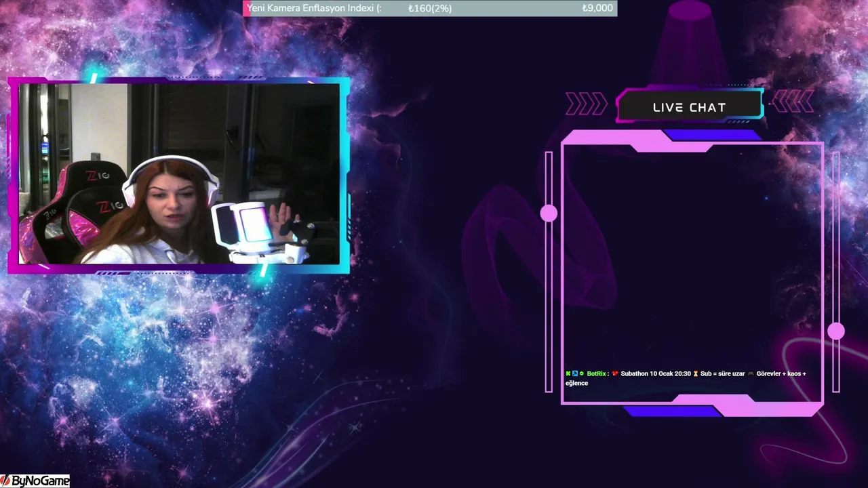This screenshot has width=868, height=488.
Task: Click the ₺160(2%) goal amount
Action: (430, 8)
